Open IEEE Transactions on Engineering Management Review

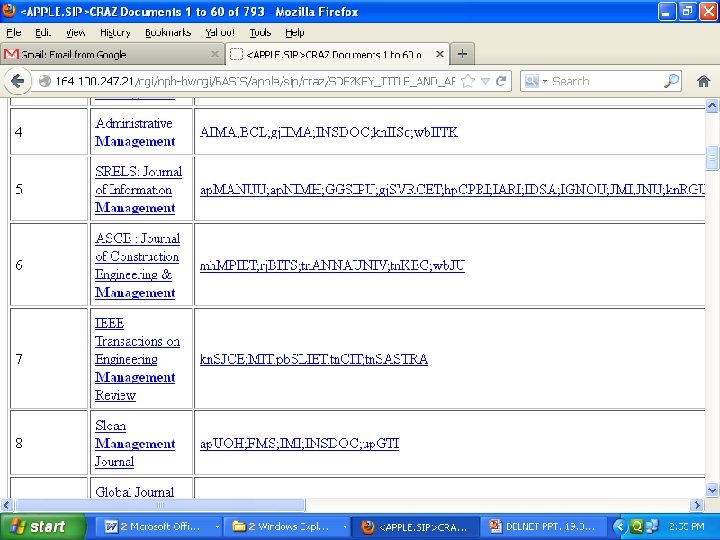[x=137, y=359]
